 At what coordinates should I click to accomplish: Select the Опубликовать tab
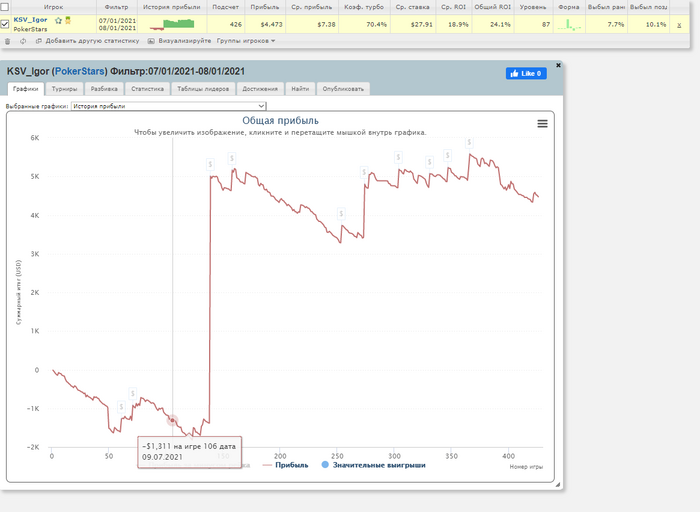click(x=343, y=89)
